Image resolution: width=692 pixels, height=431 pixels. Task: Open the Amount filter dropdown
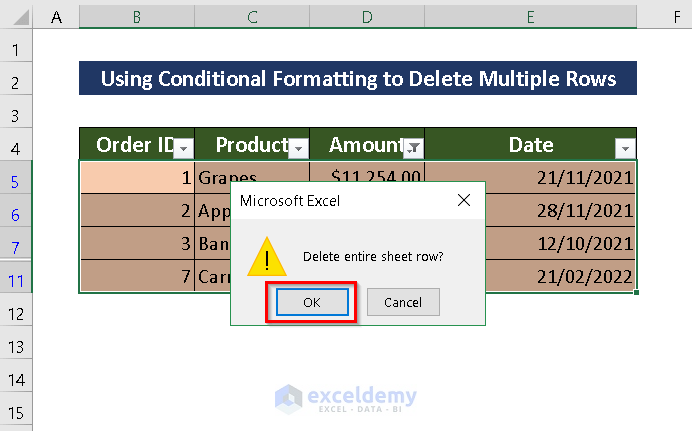(x=413, y=148)
